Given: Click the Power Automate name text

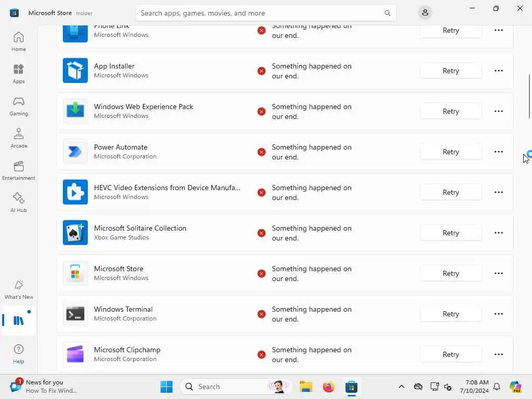Looking at the screenshot, I should pyautogui.click(x=121, y=147).
